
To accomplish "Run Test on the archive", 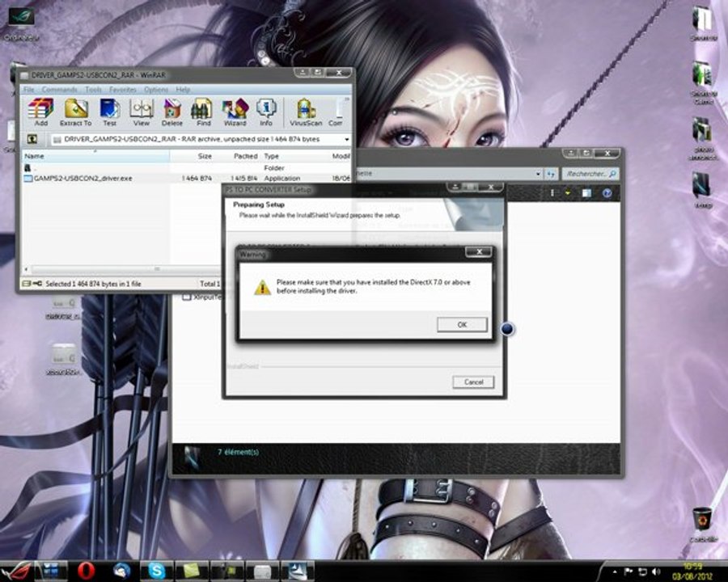I will coord(109,112).
